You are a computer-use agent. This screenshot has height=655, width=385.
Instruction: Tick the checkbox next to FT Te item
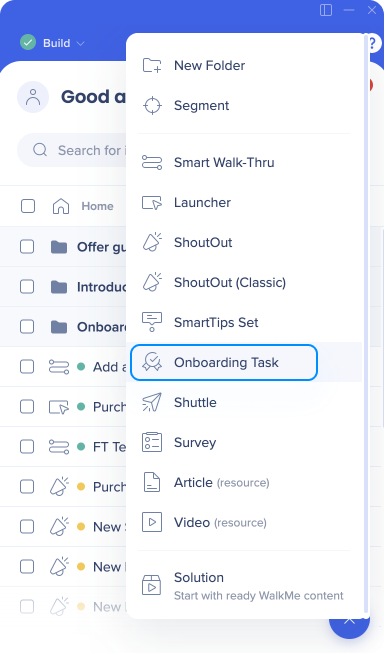[27, 447]
